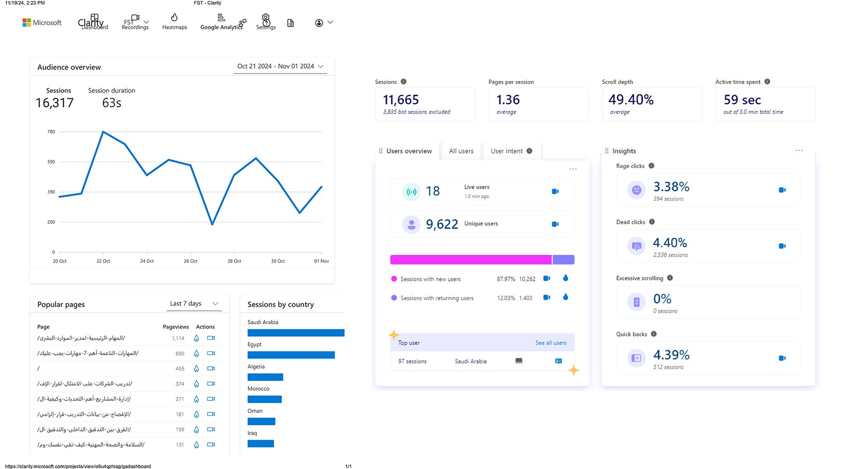
Task: Expand the Oct 21 - Nov 01 date range dropdown
Action: (x=280, y=67)
